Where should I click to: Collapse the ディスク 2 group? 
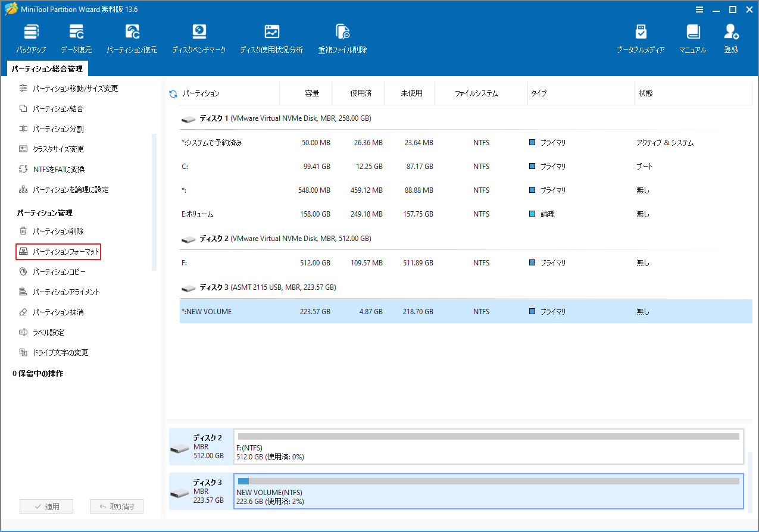(188, 238)
